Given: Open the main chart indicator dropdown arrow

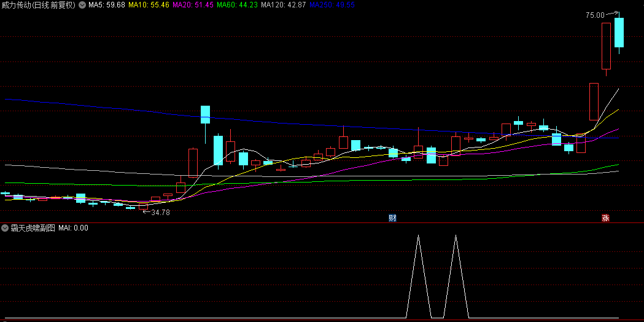Looking at the screenshot, I should tap(82, 5).
